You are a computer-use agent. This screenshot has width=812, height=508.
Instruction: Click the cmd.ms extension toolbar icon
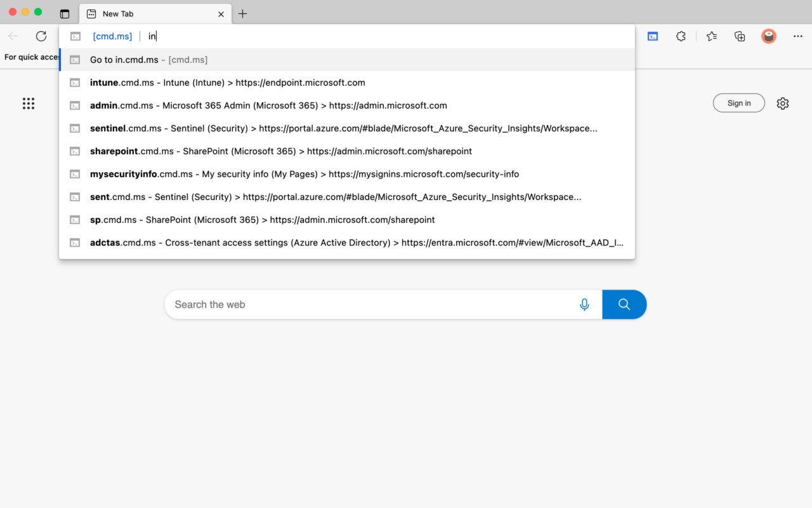coord(653,36)
